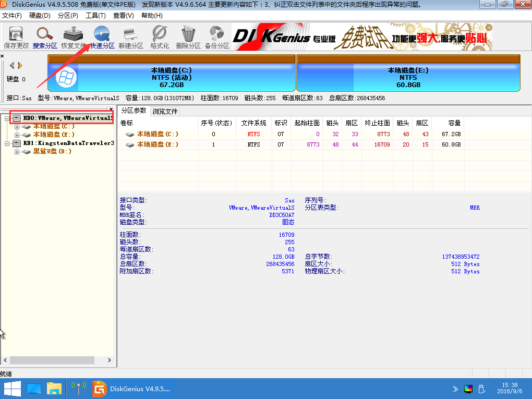Select the 格式化 (Format) toolbar icon

point(159,35)
